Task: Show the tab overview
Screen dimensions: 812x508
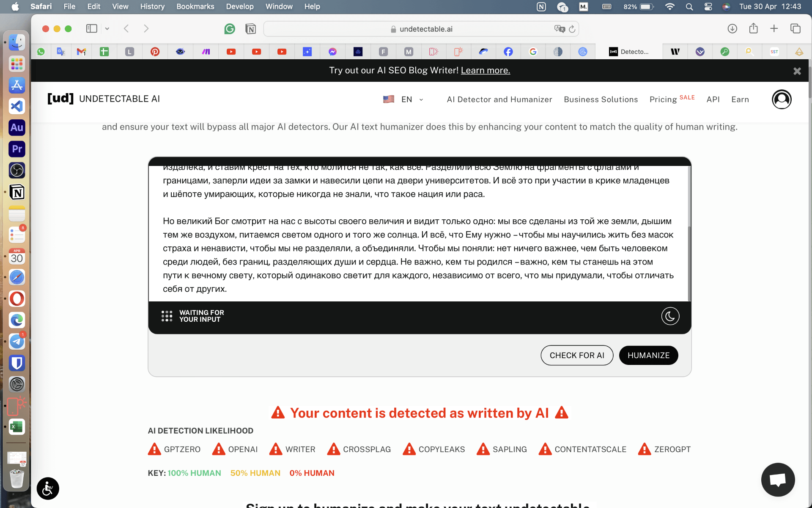Action: (795, 28)
